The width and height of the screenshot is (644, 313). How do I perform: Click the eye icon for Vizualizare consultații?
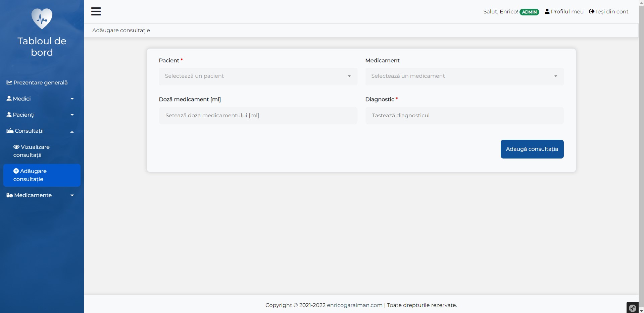point(16,147)
